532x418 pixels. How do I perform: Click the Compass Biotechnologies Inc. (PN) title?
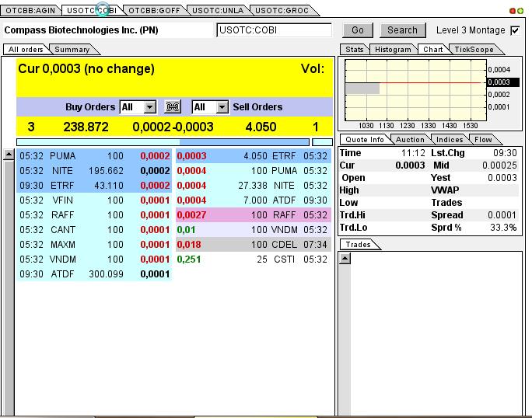click(81, 30)
